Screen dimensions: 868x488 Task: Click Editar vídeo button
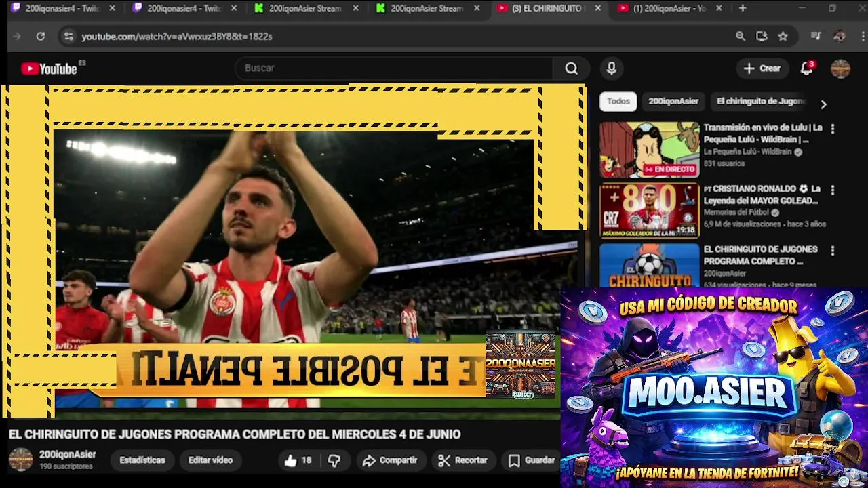[x=210, y=460]
